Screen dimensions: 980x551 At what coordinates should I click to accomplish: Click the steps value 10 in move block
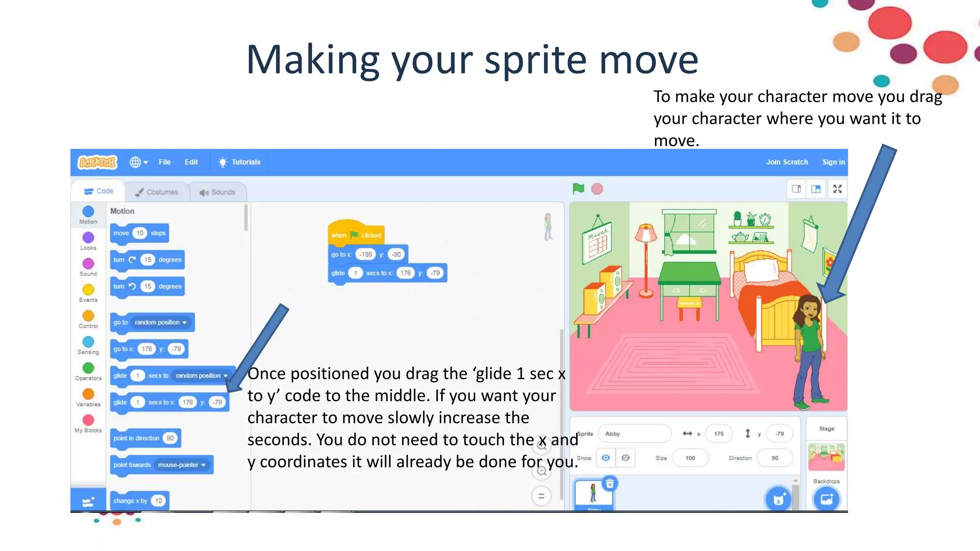140,233
